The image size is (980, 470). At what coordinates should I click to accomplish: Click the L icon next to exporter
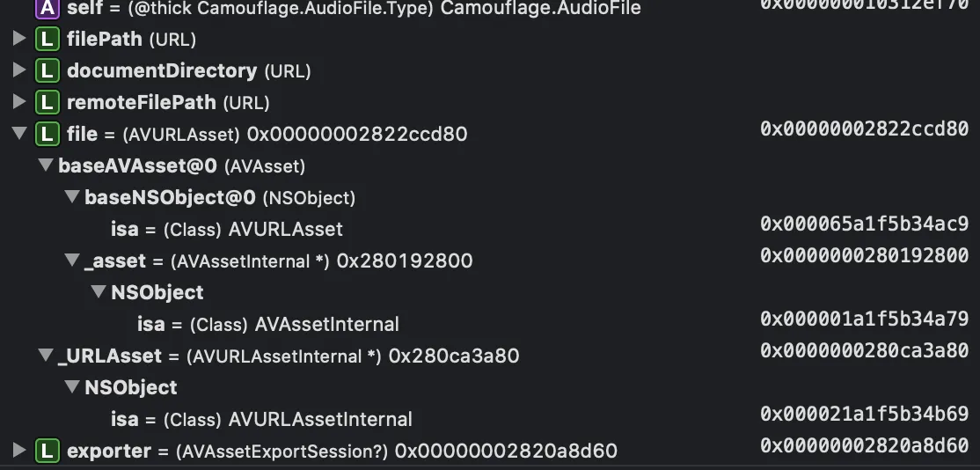tap(47, 452)
